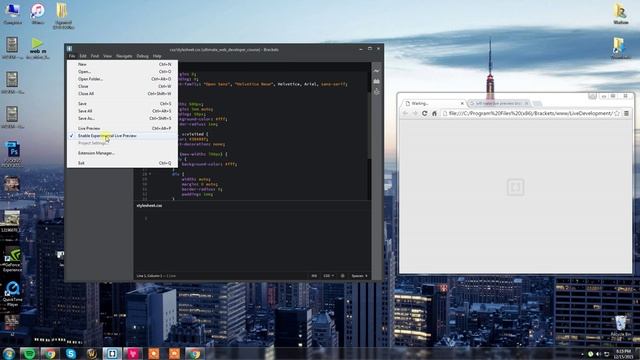
Task: Open Recycle Bin on desktop
Action: [x=620, y=328]
